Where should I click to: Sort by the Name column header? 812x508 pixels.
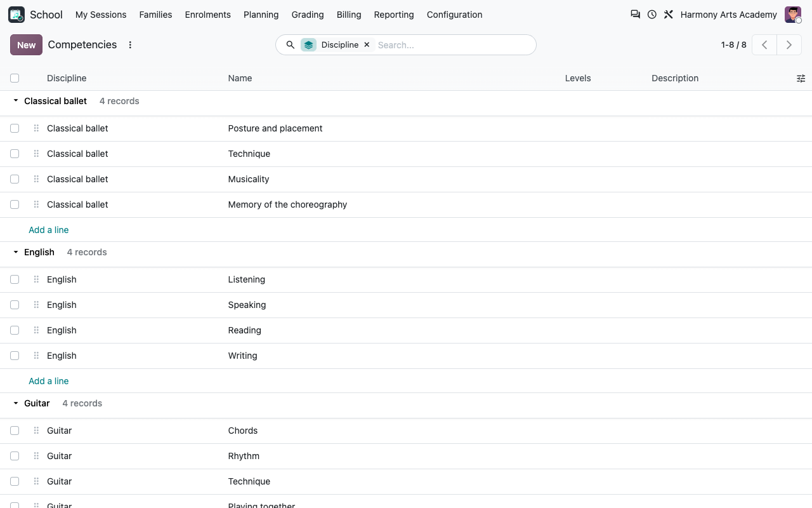click(x=240, y=78)
